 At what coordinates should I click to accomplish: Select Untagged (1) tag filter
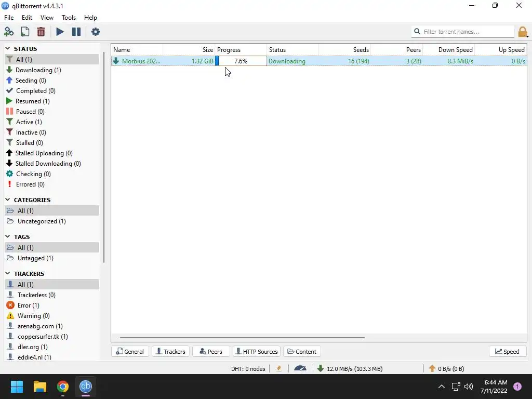tap(52, 258)
